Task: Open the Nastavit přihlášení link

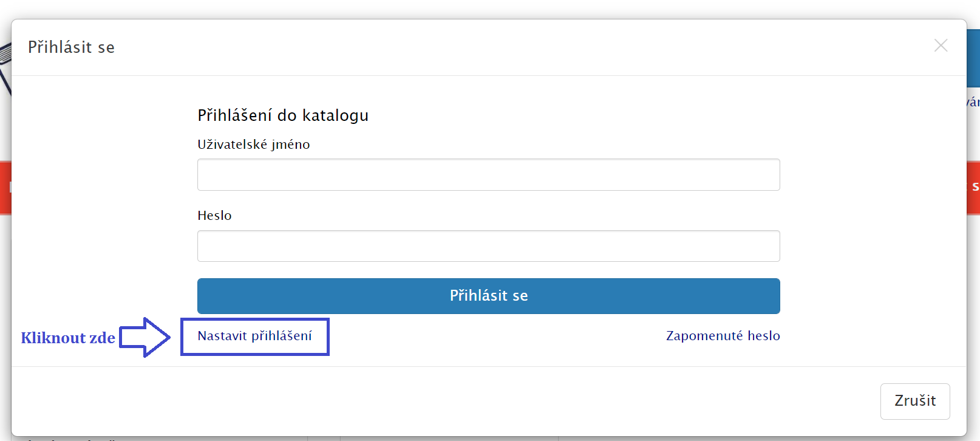Action: point(254,336)
